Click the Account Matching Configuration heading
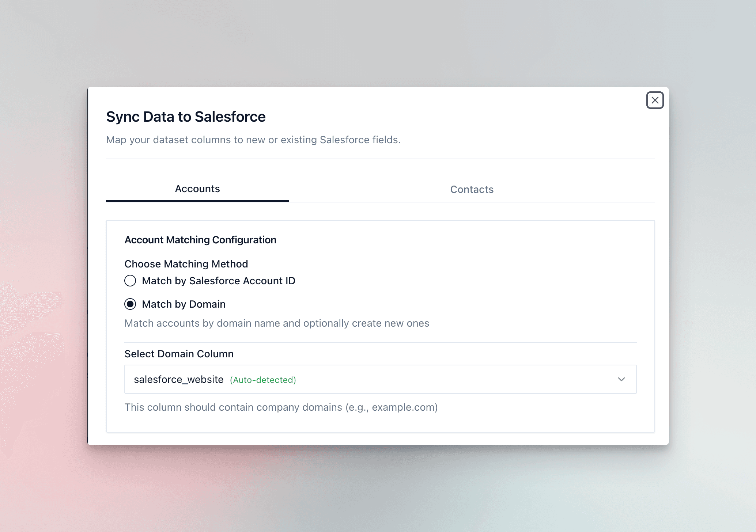The height and width of the screenshot is (532, 756). [x=200, y=240]
